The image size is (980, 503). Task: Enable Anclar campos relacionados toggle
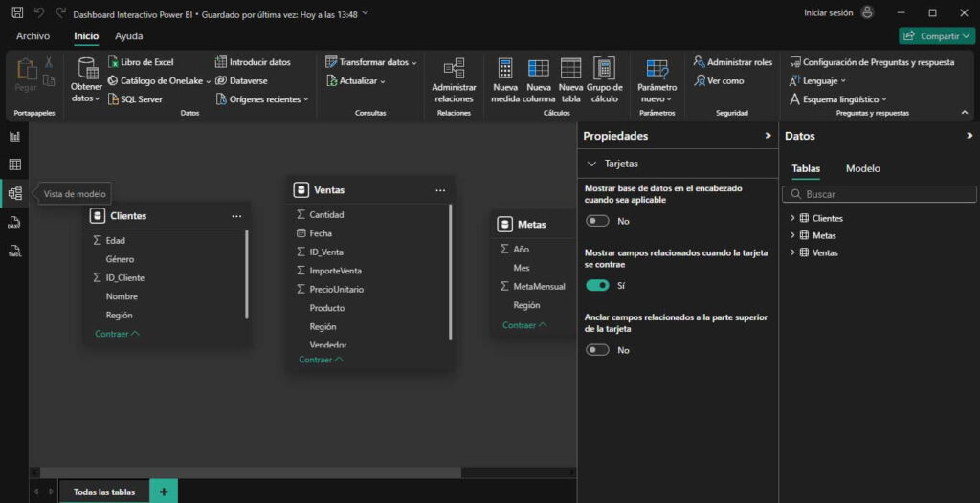coord(598,350)
